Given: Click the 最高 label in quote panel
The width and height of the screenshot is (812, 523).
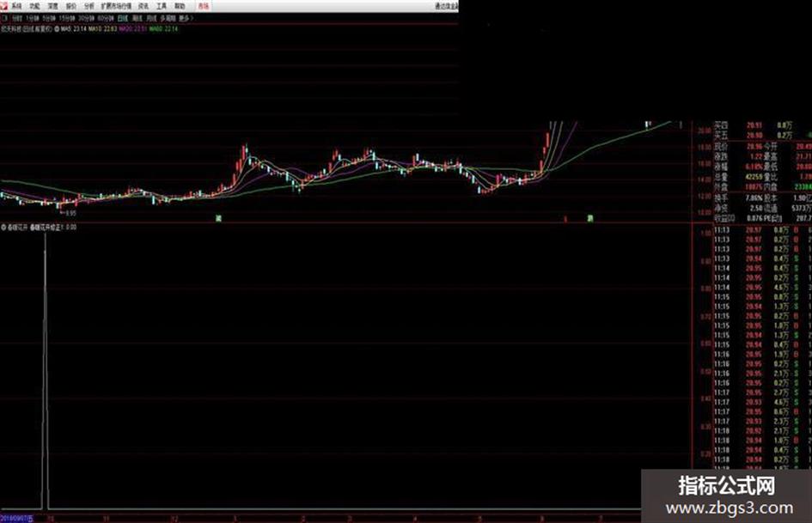Looking at the screenshot, I should click(771, 156).
